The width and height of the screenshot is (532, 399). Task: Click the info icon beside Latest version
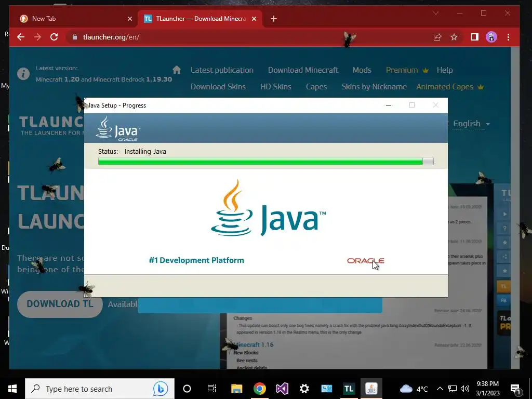click(23, 74)
